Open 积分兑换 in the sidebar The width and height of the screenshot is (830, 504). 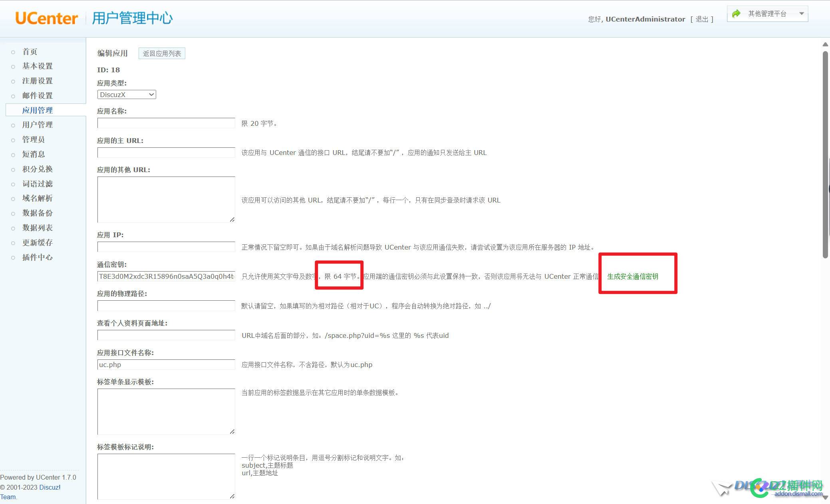[x=38, y=169]
